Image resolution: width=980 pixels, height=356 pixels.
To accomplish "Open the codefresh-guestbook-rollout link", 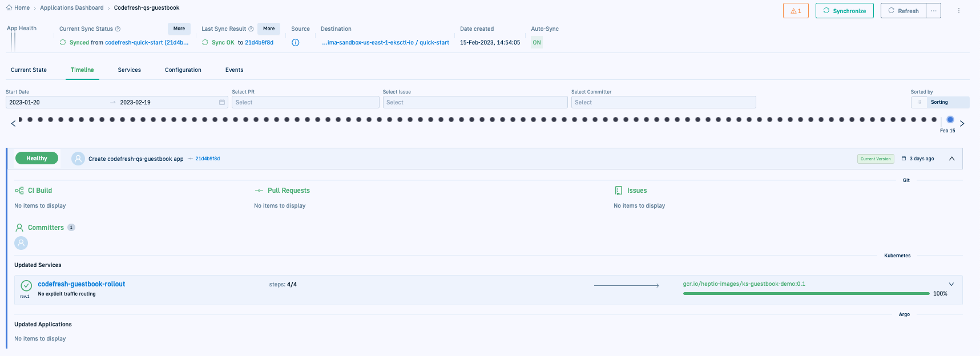I will [81, 284].
